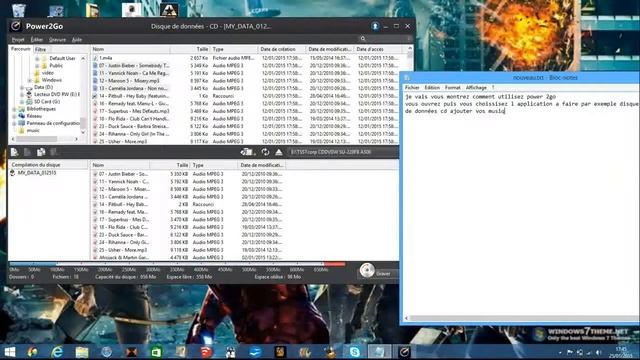This screenshot has height=360, width=640.
Task: Expand the Windows folder node
Action: (30, 80)
